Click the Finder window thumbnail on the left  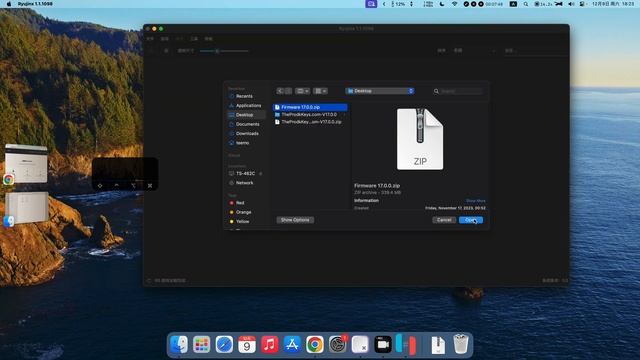26,208
